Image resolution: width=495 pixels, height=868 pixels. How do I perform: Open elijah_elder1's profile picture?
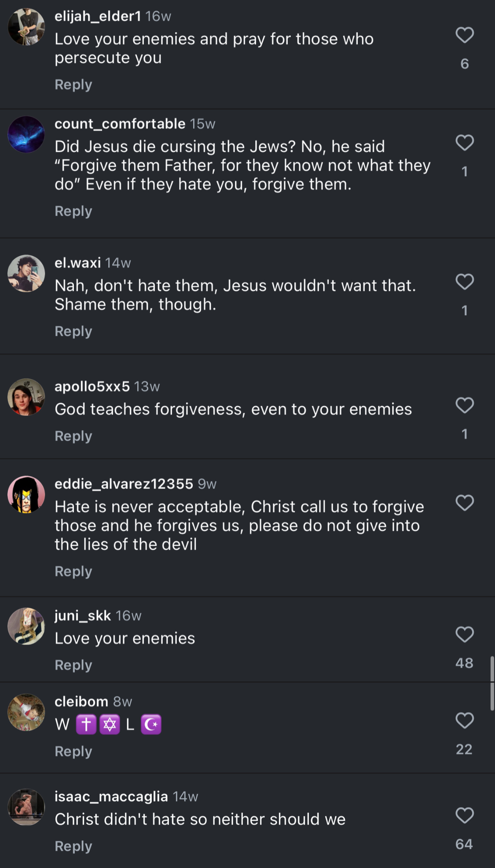click(x=26, y=27)
